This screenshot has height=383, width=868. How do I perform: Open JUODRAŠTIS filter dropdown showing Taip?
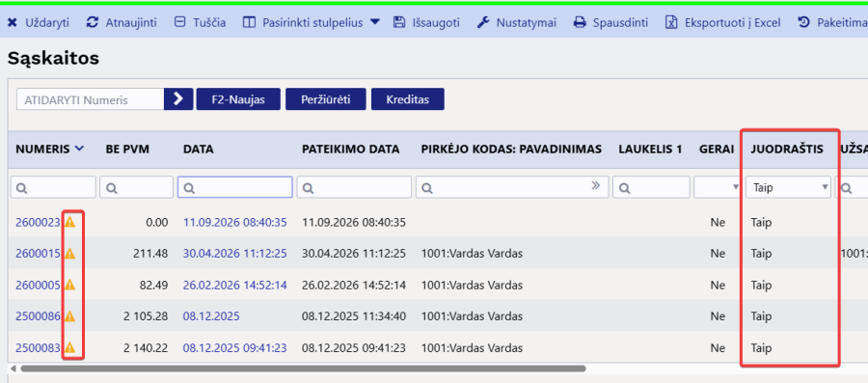(x=788, y=187)
